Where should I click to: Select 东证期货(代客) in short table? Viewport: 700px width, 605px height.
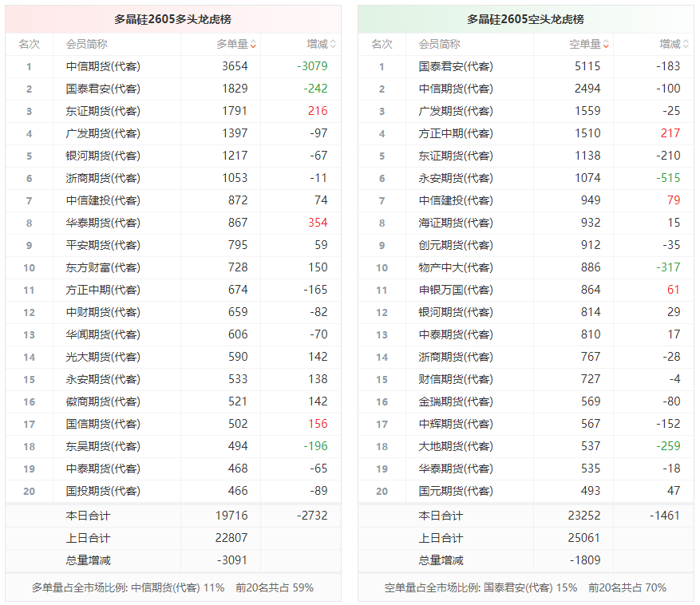tap(456, 156)
